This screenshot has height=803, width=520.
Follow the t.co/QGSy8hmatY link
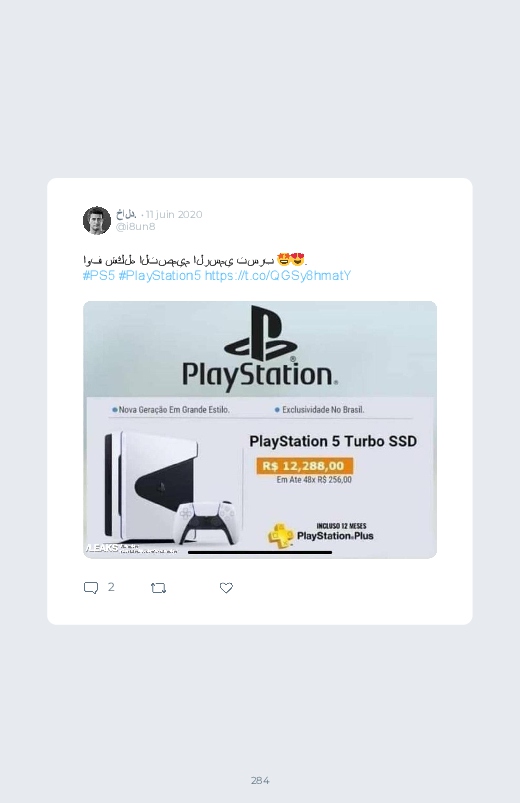pos(278,276)
